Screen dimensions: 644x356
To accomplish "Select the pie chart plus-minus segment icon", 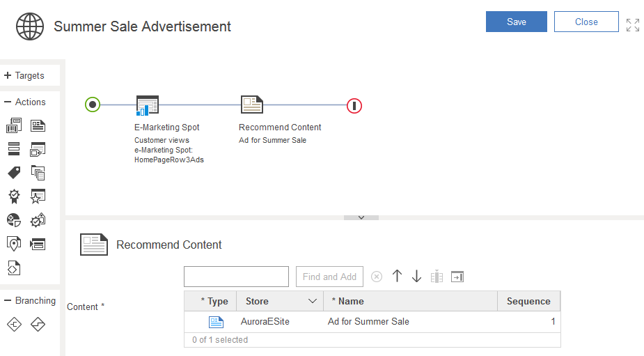I will (14, 220).
